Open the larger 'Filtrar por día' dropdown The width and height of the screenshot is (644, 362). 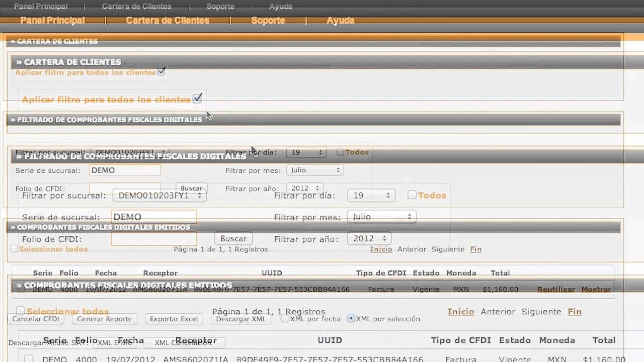tap(371, 196)
